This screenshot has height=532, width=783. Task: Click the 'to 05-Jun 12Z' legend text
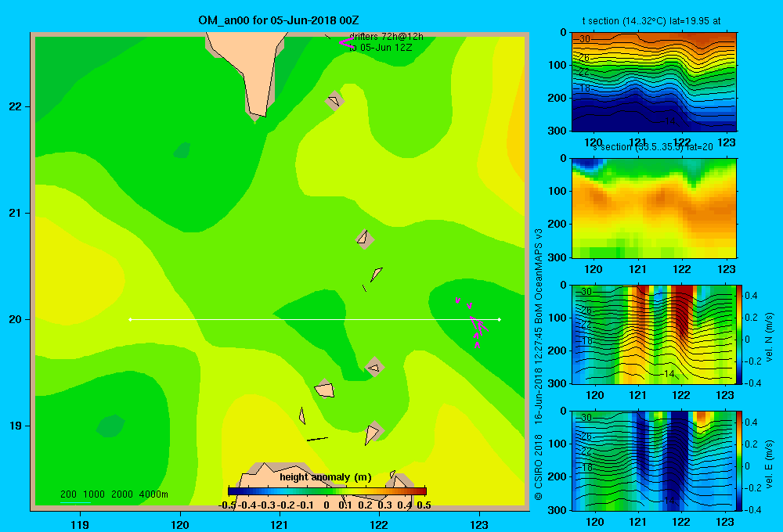(381, 48)
